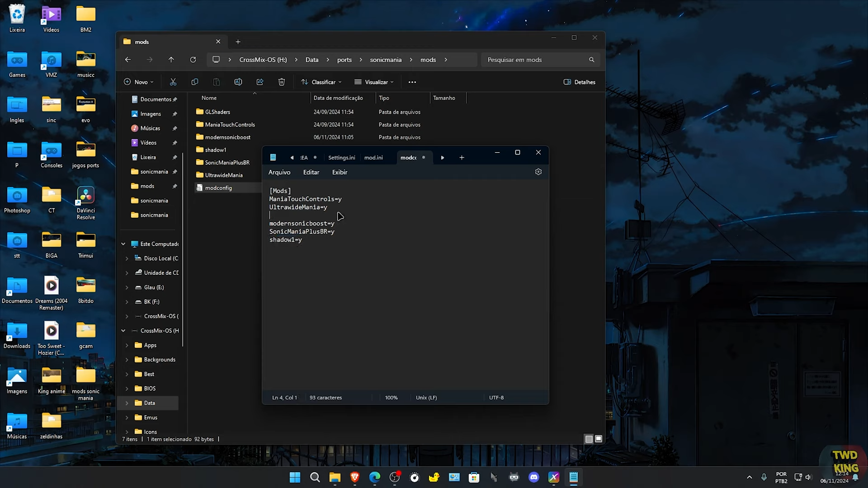Switch to details list view toggle
The width and height of the screenshot is (868, 488).
[589, 439]
